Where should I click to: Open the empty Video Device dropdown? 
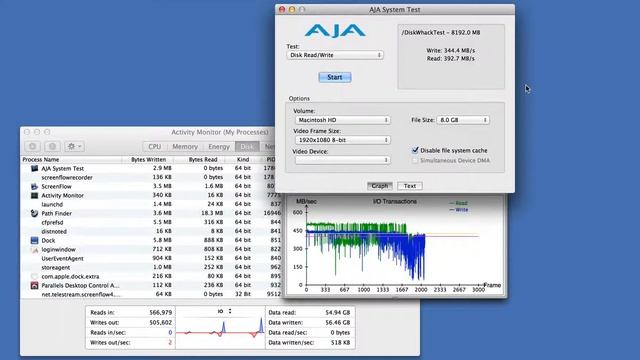[x=342, y=160]
